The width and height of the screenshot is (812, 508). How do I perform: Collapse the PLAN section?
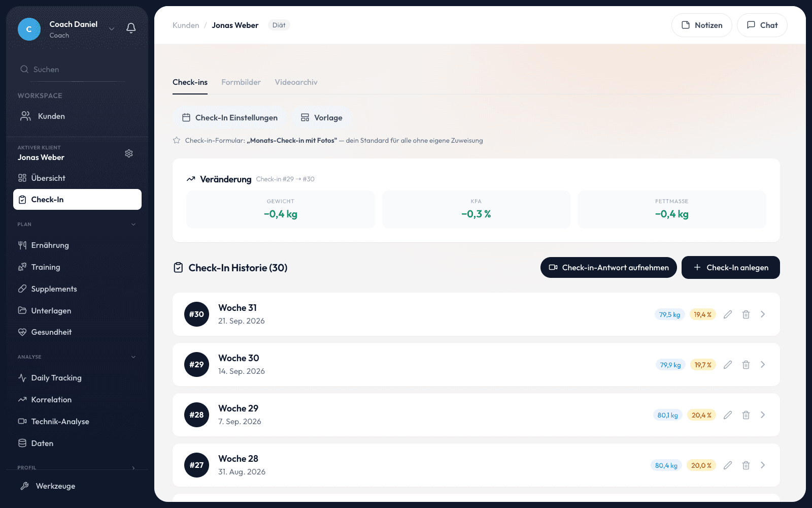tap(133, 224)
